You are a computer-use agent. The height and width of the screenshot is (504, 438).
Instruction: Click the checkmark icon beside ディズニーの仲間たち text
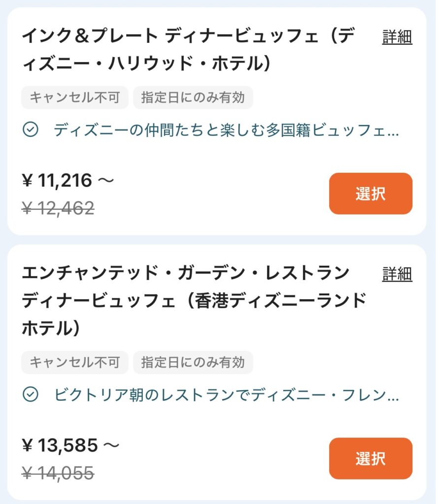tap(31, 129)
